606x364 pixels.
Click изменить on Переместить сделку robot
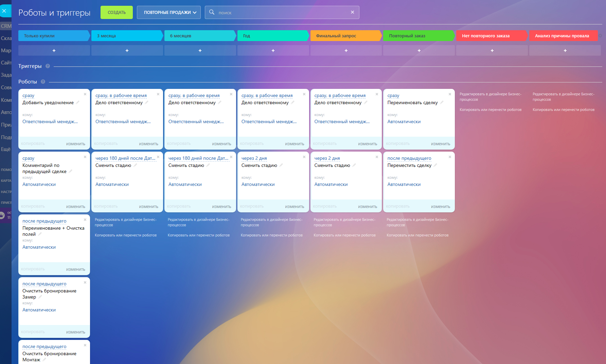pos(441,207)
